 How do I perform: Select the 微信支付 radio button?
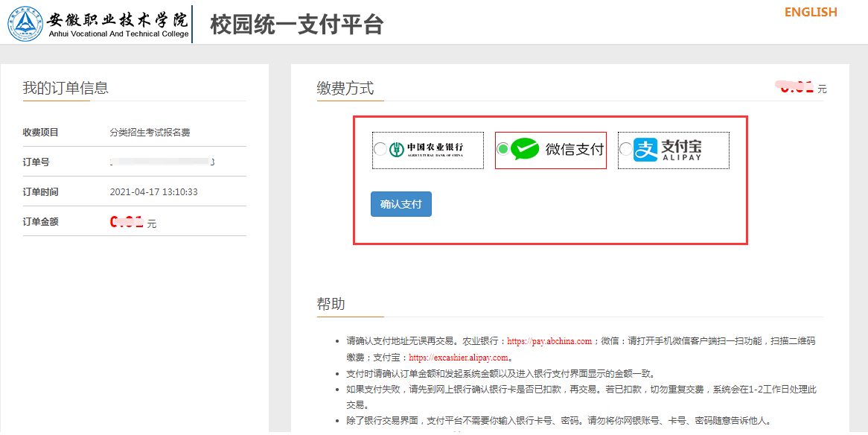[502, 150]
